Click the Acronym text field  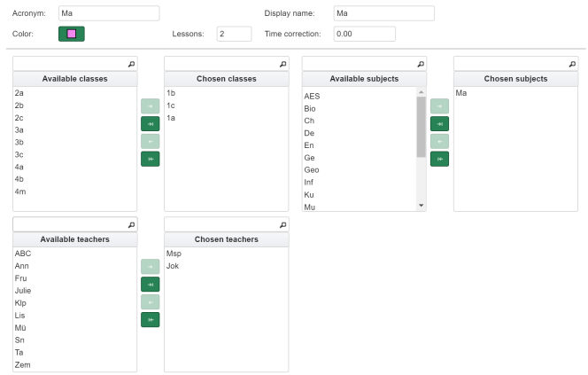(108, 13)
